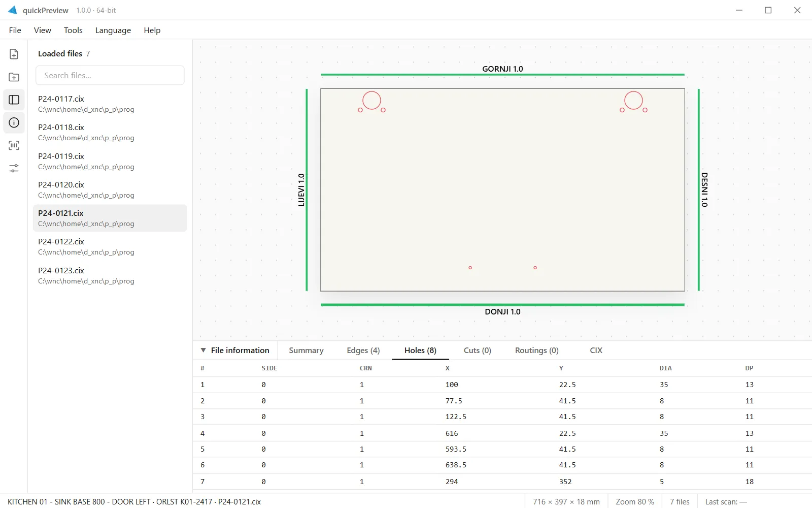
Task: Click the add file icon in sidebar
Action: (x=14, y=54)
